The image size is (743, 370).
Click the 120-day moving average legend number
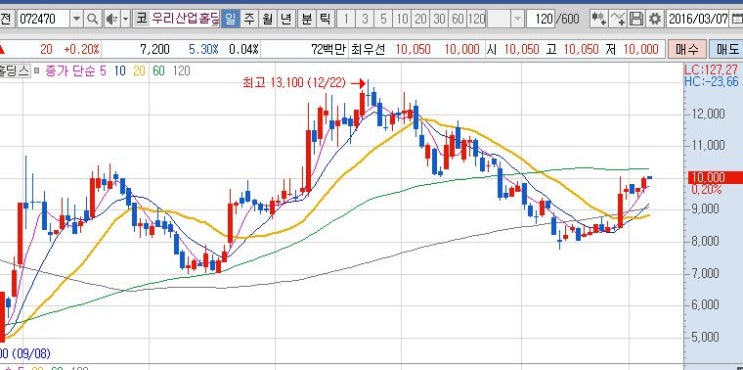click(181, 72)
